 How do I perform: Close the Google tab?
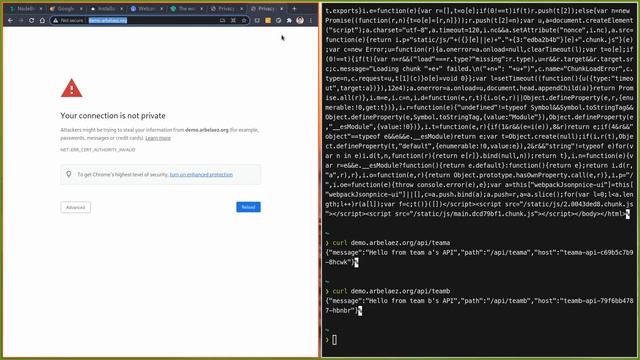tap(81, 9)
